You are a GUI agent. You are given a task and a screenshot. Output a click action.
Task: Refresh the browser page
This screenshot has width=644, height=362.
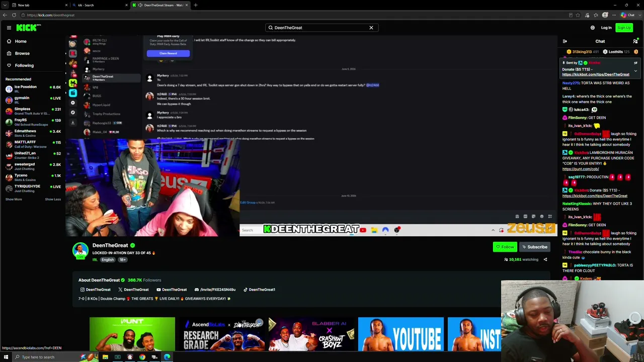pyautogui.click(x=15, y=15)
